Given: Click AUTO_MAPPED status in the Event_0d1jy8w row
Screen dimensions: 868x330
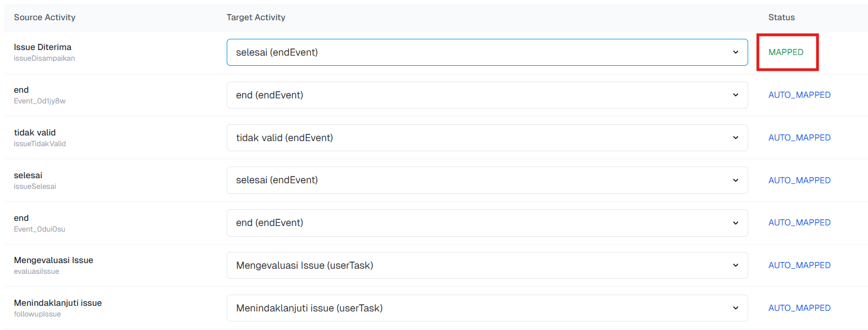Looking at the screenshot, I should tap(799, 95).
